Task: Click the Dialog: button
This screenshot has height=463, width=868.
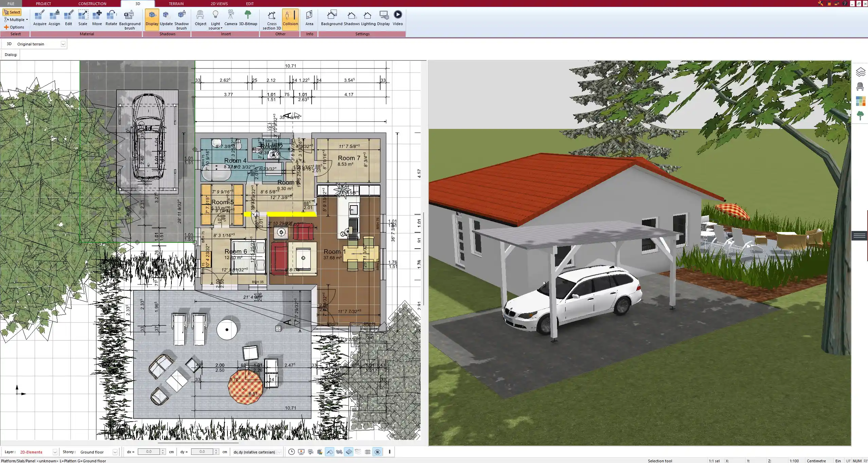Action: (11, 55)
